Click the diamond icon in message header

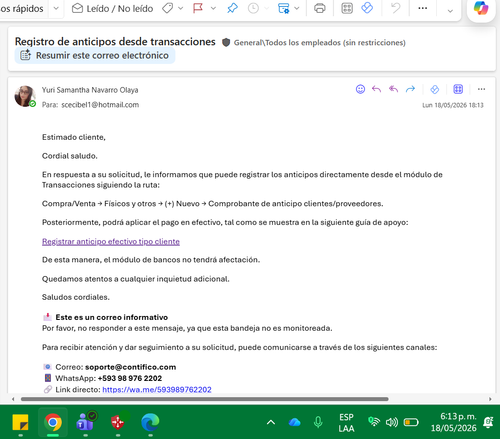click(435, 89)
